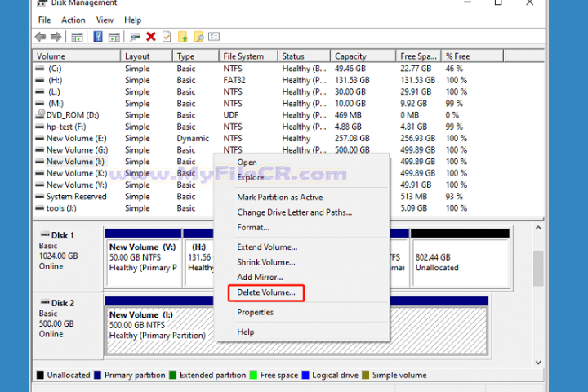Viewport: 588px width, 392px height.
Task: Open Properties from the context menu
Action: [x=255, y=312]
